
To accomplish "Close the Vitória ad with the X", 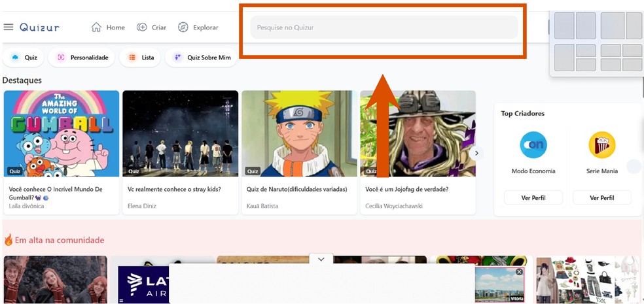I will pyautogui.click(x=519, y=271).
